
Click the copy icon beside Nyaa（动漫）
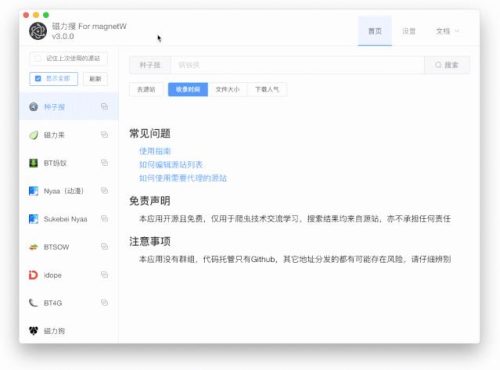coord(104,190)
